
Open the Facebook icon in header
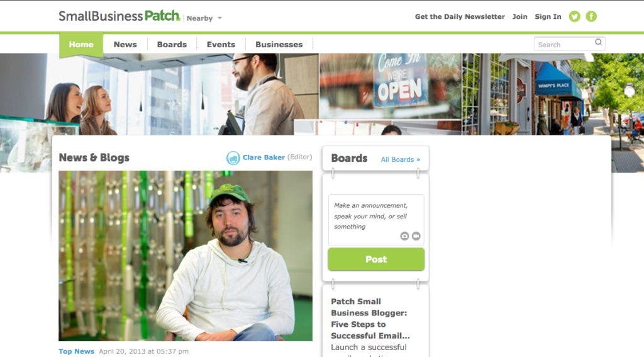point(591,16)
